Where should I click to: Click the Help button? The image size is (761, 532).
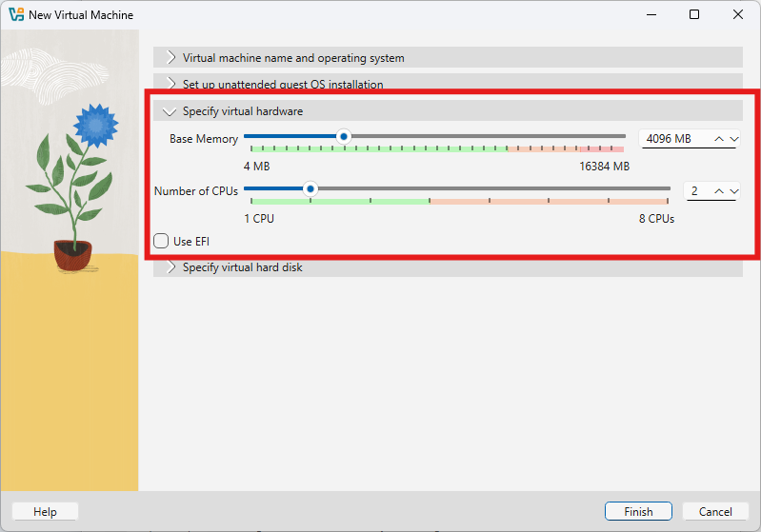pos(45,512)
